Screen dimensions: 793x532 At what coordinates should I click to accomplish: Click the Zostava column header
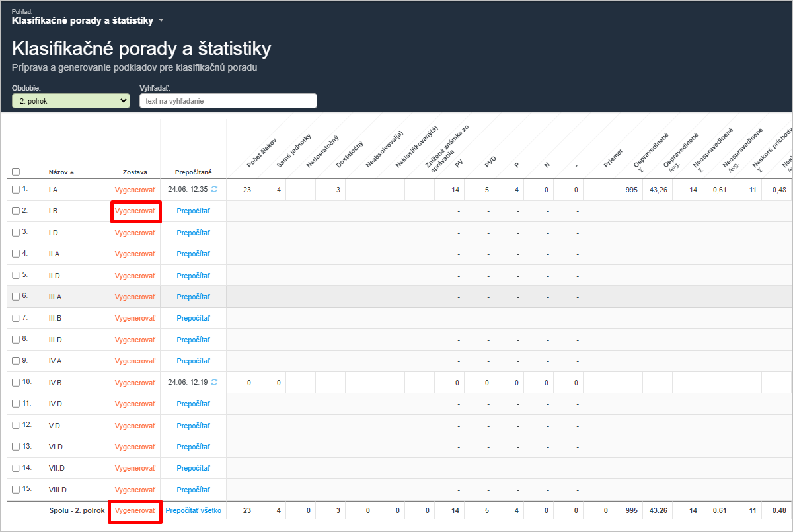coord(135,172)
